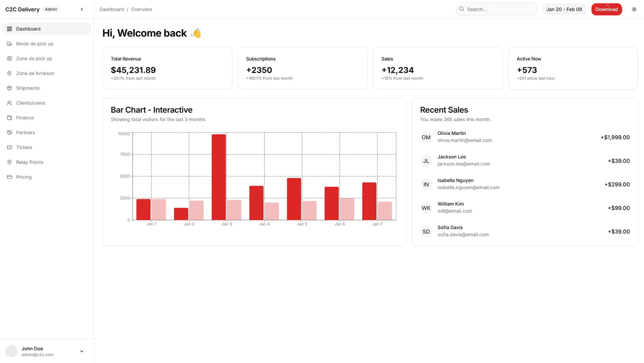Screen dimensions: 644x363
Task: Click the Bar Chart - Interactive title
Action: click(x=151, y=110)
